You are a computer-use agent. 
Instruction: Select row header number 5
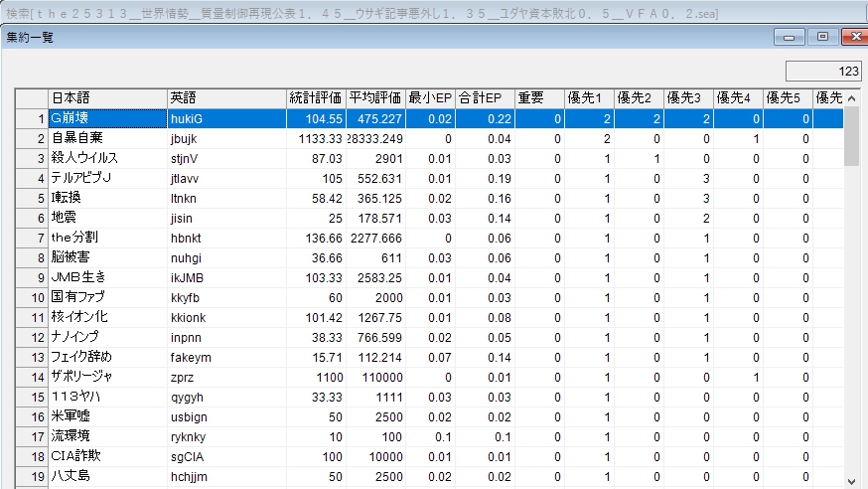pos(32,198)
